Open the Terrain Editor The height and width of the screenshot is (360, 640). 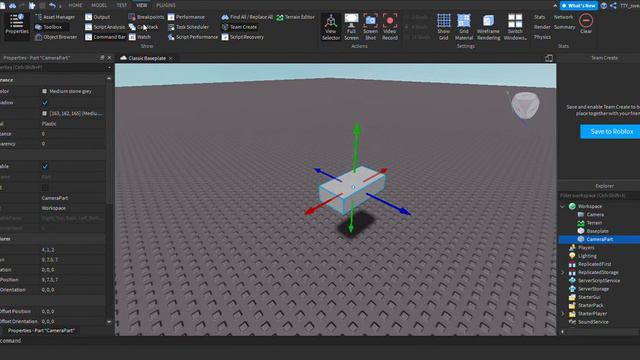pyautogui.click(x=296, y=17)
